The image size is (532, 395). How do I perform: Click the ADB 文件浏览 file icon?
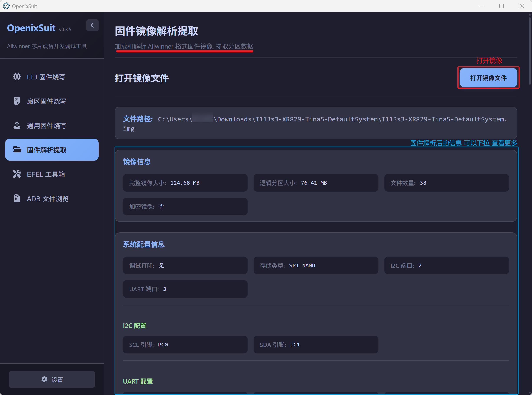(x=17, y=198)
